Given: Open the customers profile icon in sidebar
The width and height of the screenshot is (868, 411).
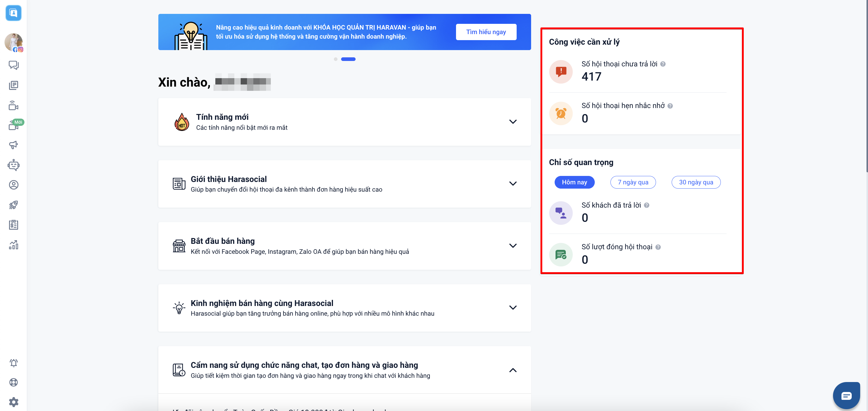Looking at the screenshot, I should point(14,185).
